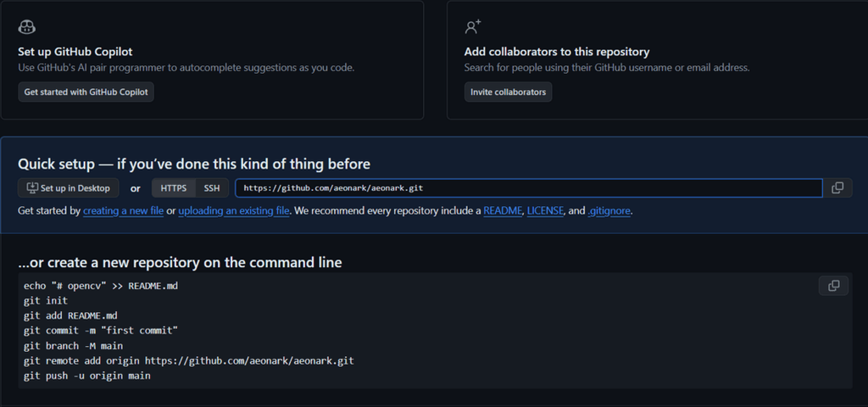The width and height of the screenshot is (868, 407).
Task: Copy the repository URL to clipboard
Action: [837, 188]
